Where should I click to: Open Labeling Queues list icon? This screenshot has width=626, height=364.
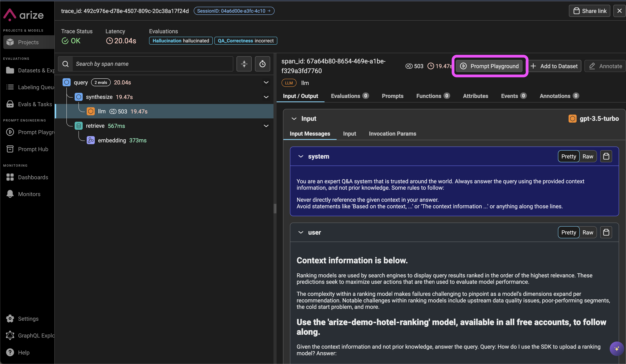click(x=10, y=87)
